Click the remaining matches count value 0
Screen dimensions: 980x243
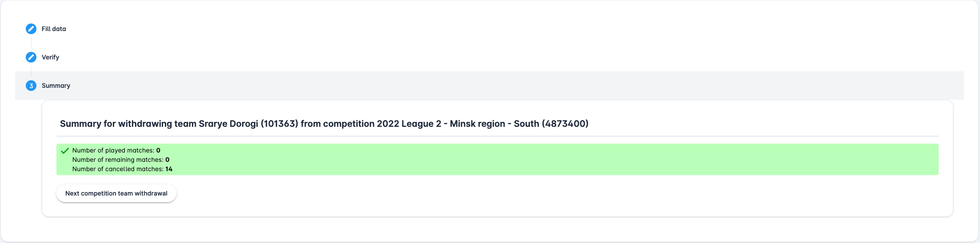coord(167,160)
